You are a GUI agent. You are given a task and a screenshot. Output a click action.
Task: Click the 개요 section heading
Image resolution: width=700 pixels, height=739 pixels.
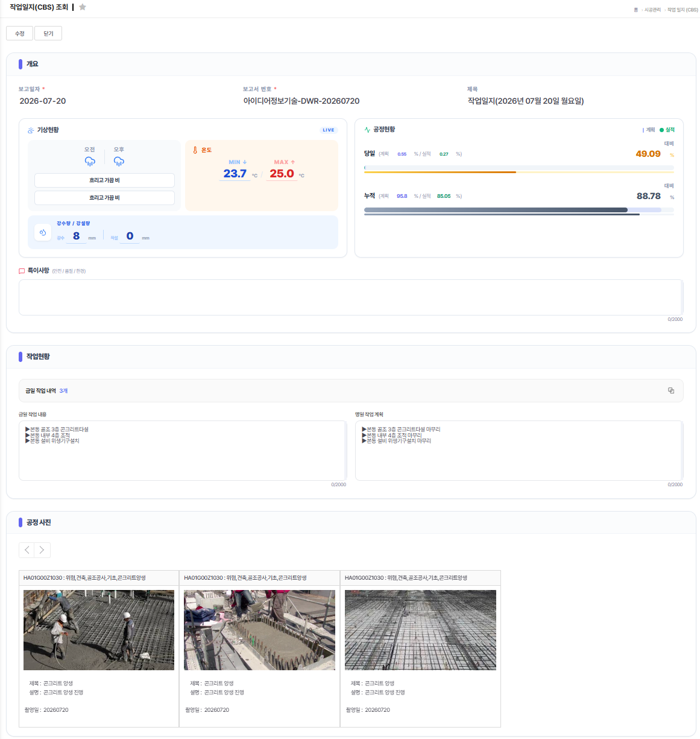click(33, 64)
